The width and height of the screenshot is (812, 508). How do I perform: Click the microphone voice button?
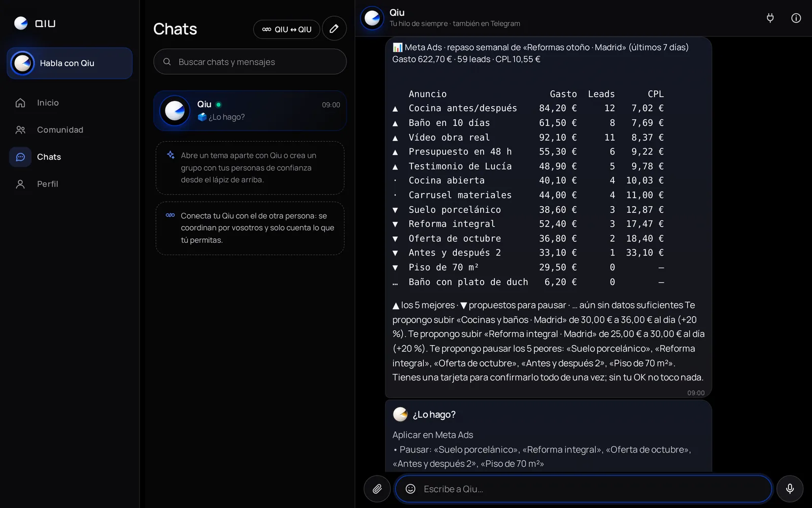click(x=790, y=489)
